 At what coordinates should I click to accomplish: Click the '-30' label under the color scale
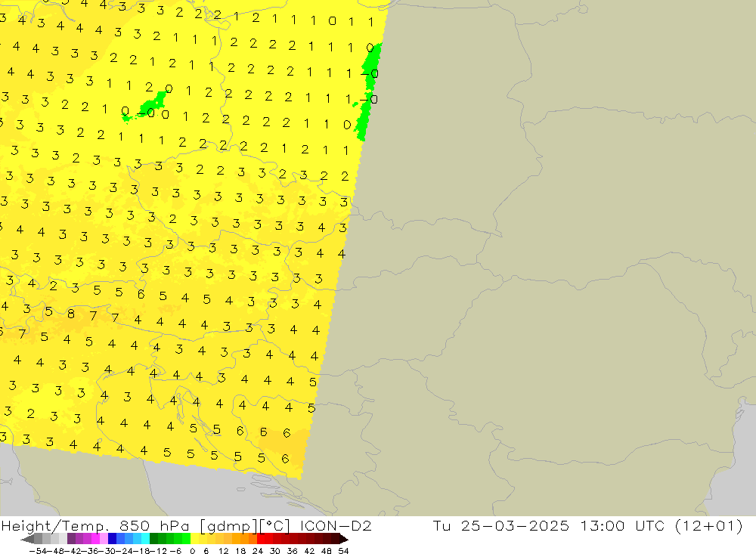pos(107,551)
